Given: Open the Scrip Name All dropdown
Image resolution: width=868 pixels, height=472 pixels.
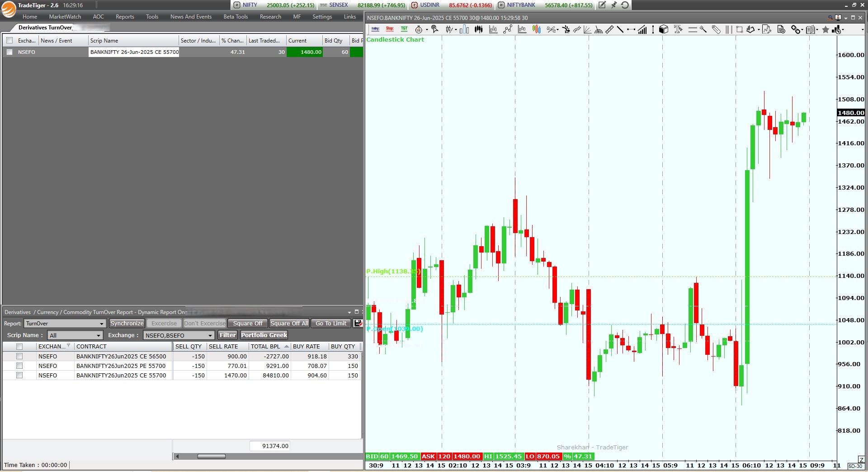Looking at the screenshot, I should tap(75, 335).
